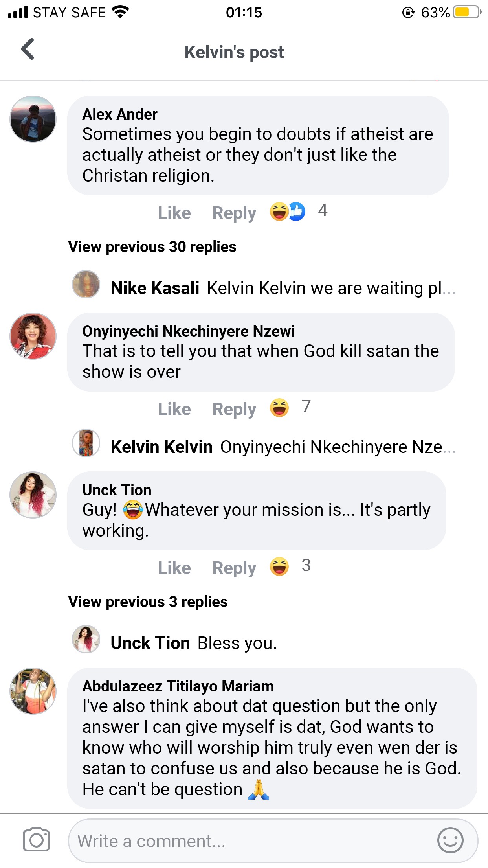Like Onyinyechi Nkechinyere Nzewi's comment
488x868 pixels.
[x=174, y=409]
